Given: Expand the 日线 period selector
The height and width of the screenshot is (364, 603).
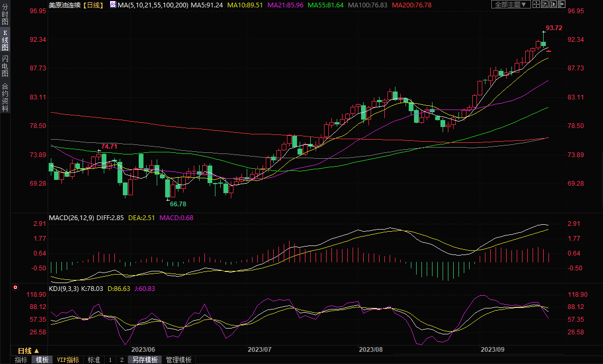Looking at the screenshot, I should (29, 351).
